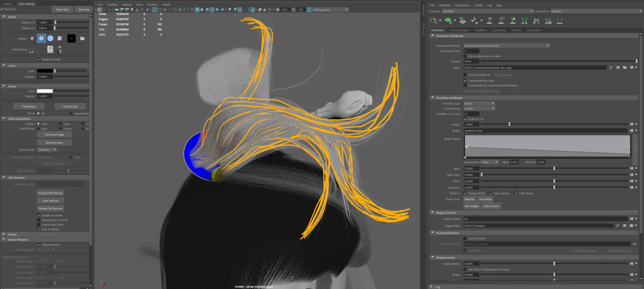Screen dimensions: 644x289
Task: Open Generate Primitives dropdown
Action: 506,46
